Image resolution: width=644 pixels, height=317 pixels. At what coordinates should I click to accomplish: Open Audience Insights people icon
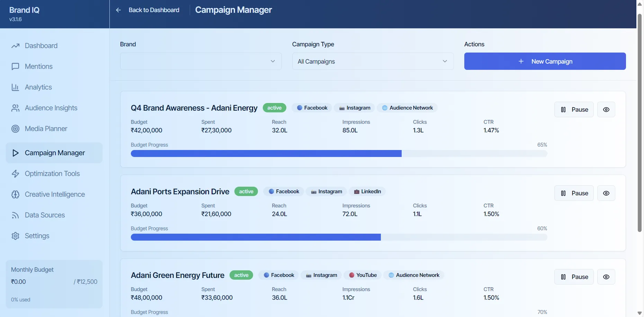coord(15,108)
